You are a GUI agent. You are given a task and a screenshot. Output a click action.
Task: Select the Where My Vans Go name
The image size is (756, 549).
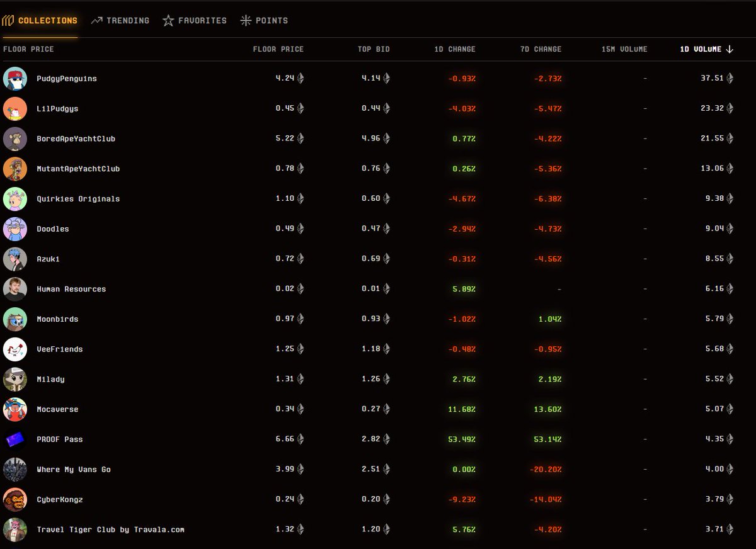pos(74,470)
